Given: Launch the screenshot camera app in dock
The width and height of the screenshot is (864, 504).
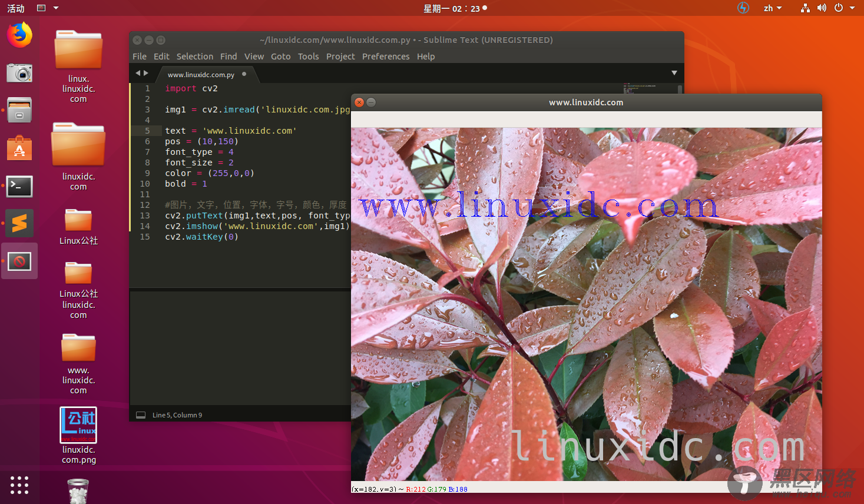Looking at the screenshot, I should (x=19, y=73).
